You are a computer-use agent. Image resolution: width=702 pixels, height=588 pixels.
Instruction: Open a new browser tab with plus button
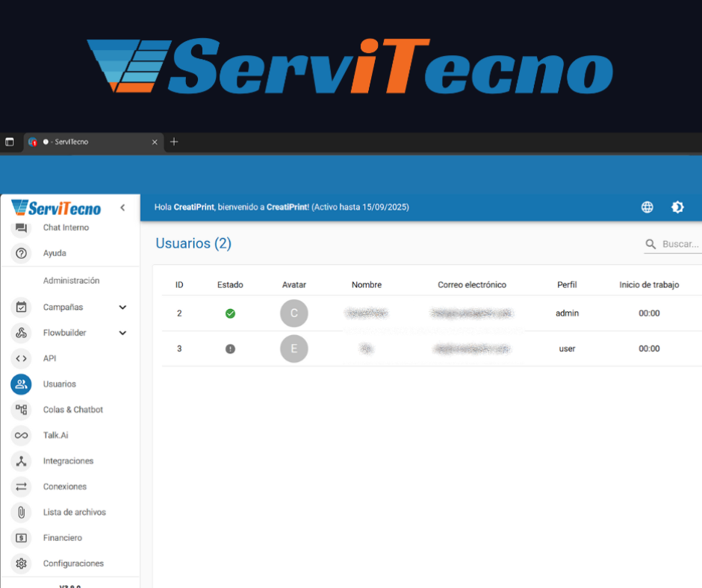tap(174, 142)
